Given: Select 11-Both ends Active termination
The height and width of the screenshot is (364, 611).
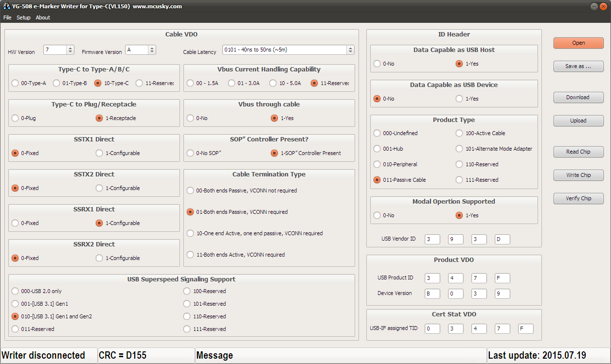Looking at the screenshot, I should tap(190, 255).
